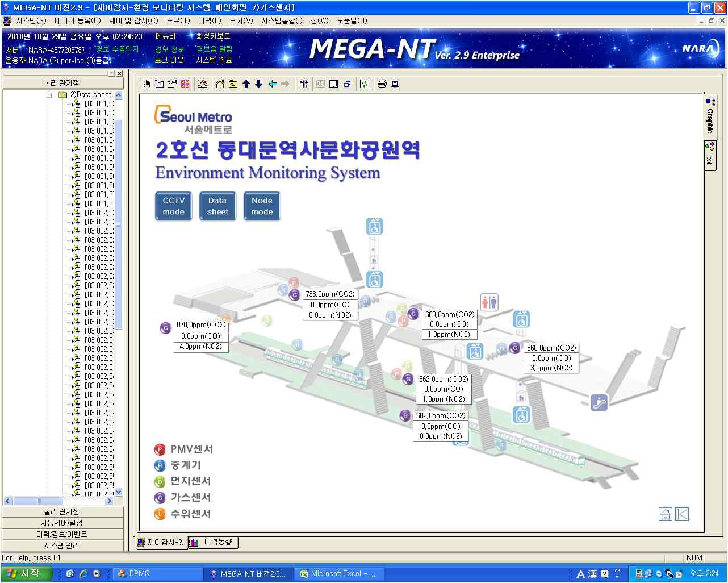This screenshot has height=583, width=728.
Task: Click the 로그 아웃 link
Action: pos(169,60)
